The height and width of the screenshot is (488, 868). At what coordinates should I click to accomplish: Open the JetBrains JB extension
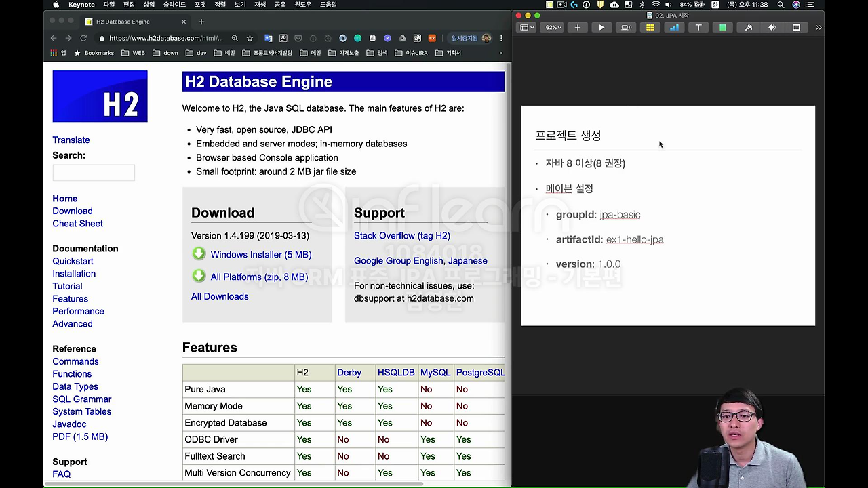283,38
